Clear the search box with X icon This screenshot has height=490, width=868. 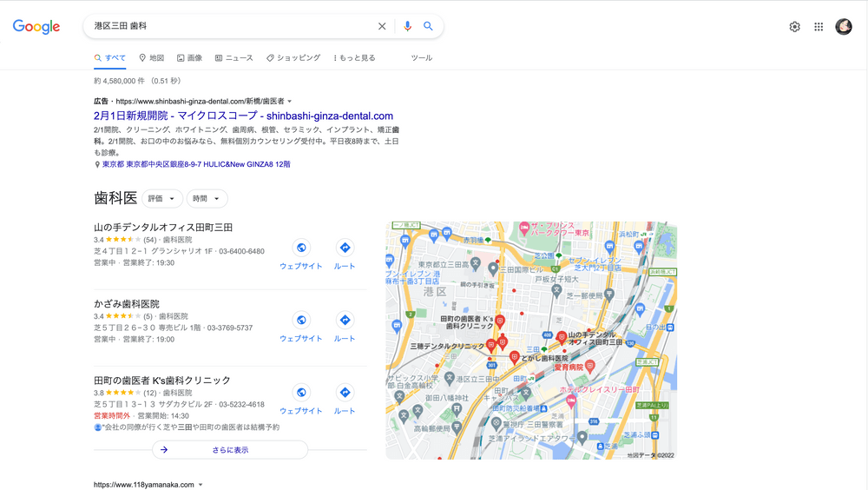[x=382, y=26]
